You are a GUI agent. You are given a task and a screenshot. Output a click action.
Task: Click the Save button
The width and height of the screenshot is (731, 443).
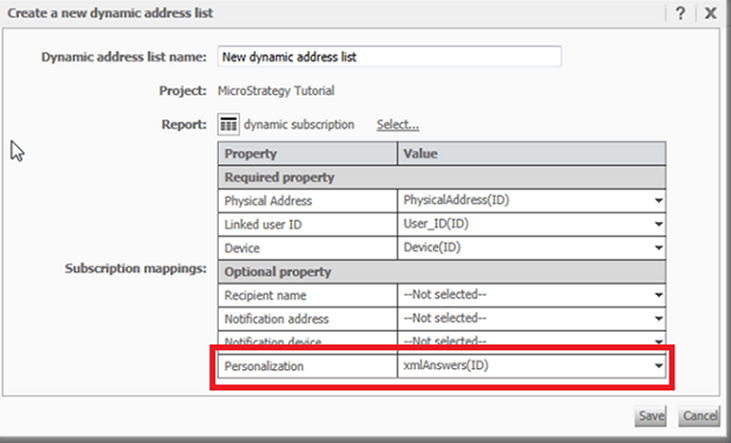tap(650, 416)
